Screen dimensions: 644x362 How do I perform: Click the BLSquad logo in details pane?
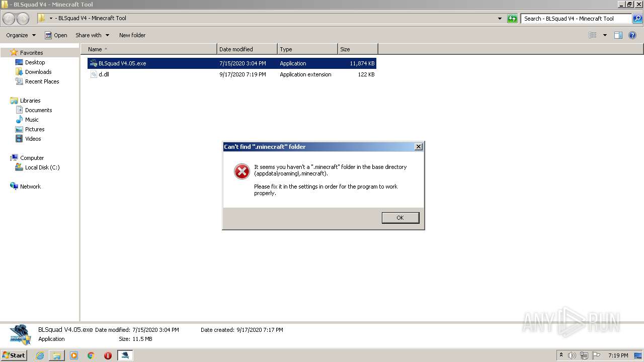point(20,334)
